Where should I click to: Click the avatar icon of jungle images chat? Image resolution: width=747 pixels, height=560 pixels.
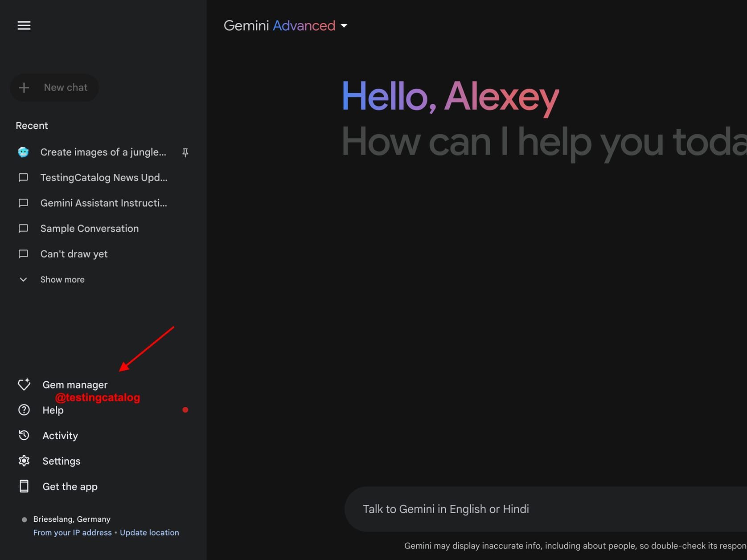[24, 152]
